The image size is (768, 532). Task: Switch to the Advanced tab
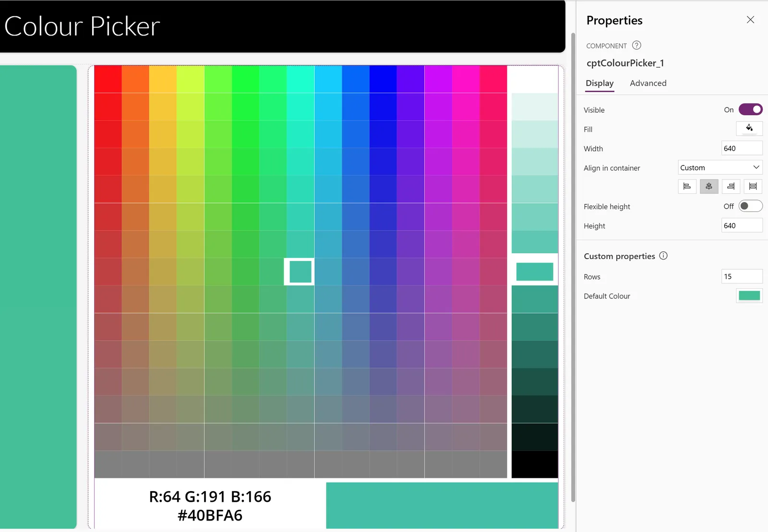[648, 83]
